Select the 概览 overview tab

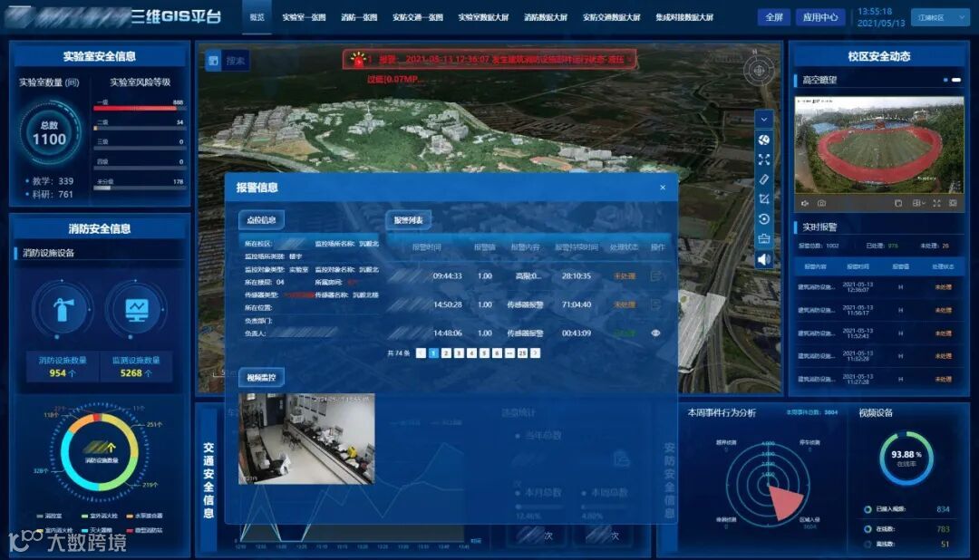click(257, 17)
